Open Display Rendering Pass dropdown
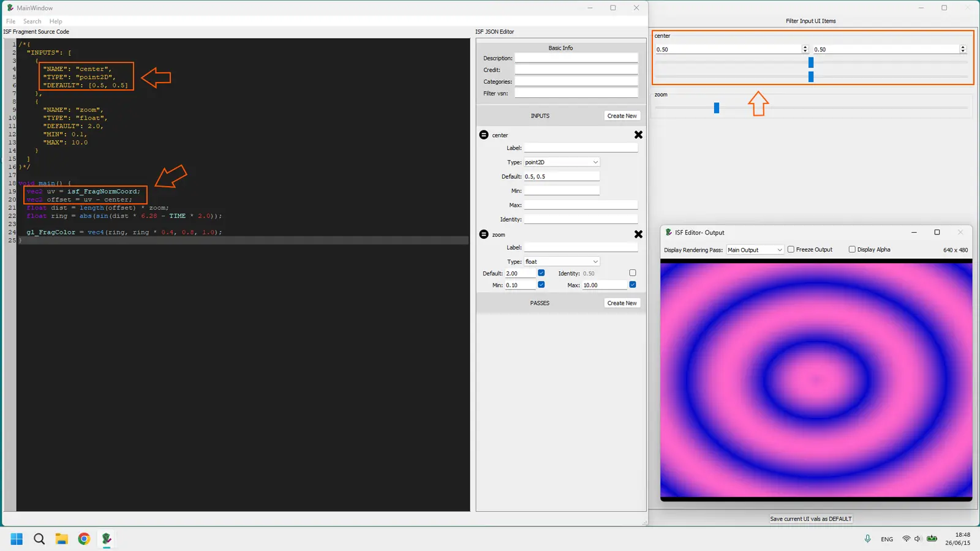The height and width of the screenshot is (551, 980). coord(755,250)
